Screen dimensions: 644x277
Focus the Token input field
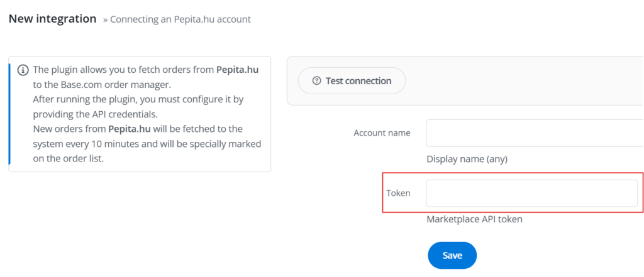point(532,193)
